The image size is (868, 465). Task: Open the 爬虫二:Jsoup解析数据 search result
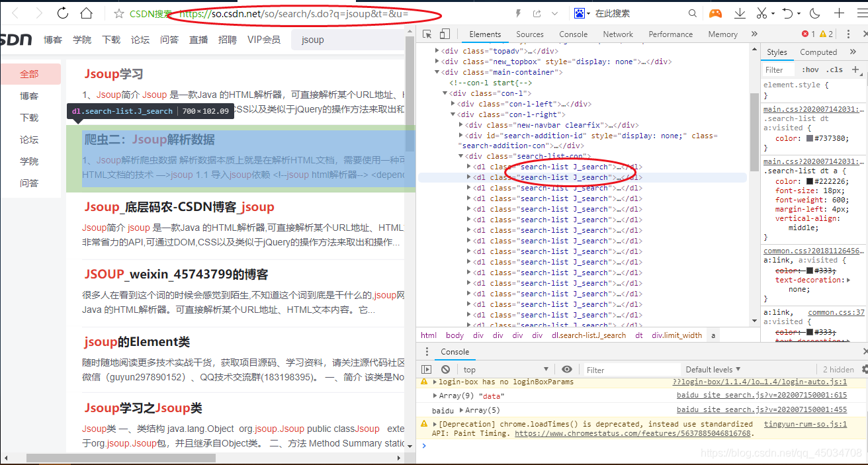click(x=149, y=139)
